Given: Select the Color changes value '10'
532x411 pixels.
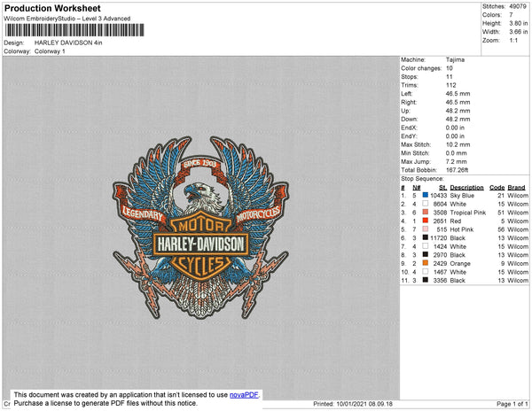Looking at the screenshot, I should (x=450, y=68).
